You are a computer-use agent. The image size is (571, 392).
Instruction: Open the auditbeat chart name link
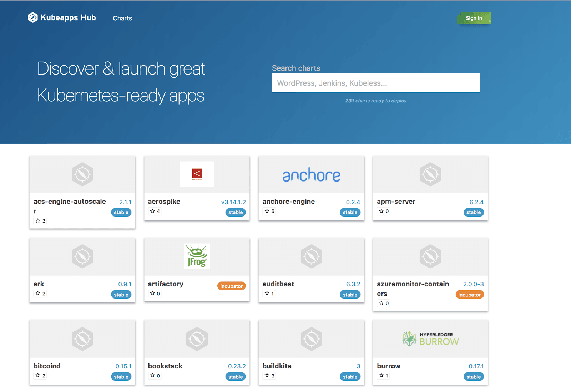pyautogui.click(x=278, y=284)
